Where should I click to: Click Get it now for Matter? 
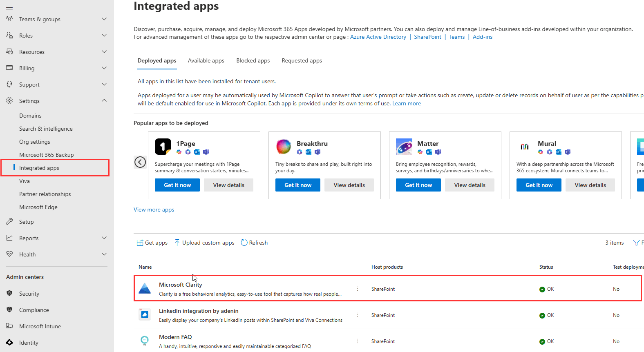tap(418, 185)
